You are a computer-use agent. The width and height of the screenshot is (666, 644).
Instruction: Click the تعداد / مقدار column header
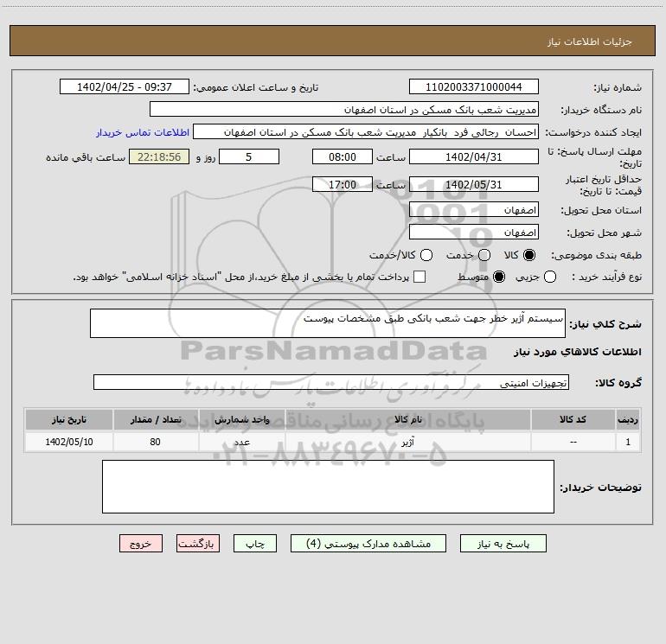(x=156, y=419)
